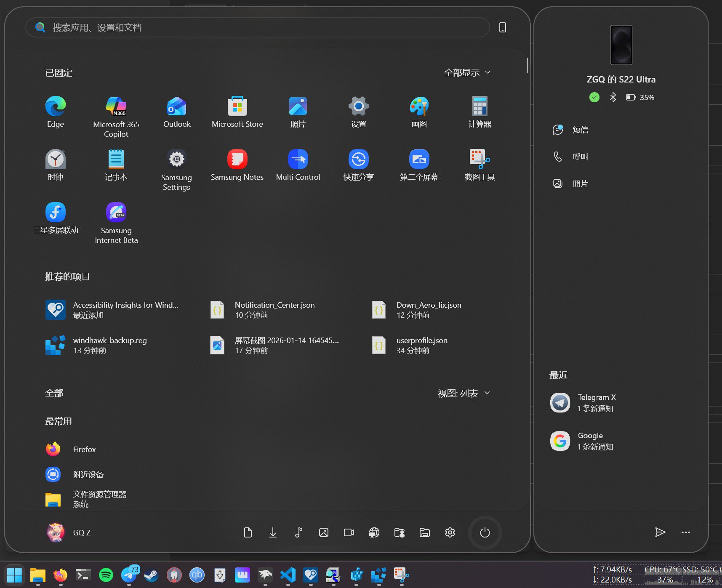Image resolution: width=722 pixels, height=588 pixels.
Task: Click the S22 Ultra phone thumbnail
Action: [621, 45]
